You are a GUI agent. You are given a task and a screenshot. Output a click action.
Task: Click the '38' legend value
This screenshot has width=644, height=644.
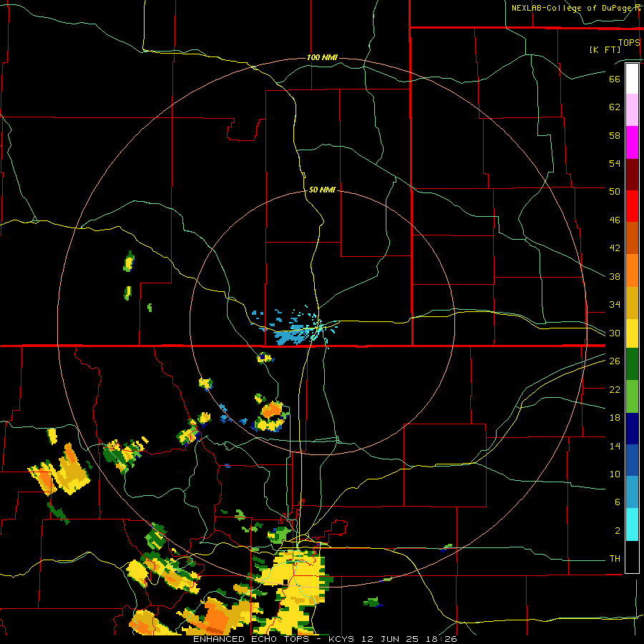[x=615, y=276]
